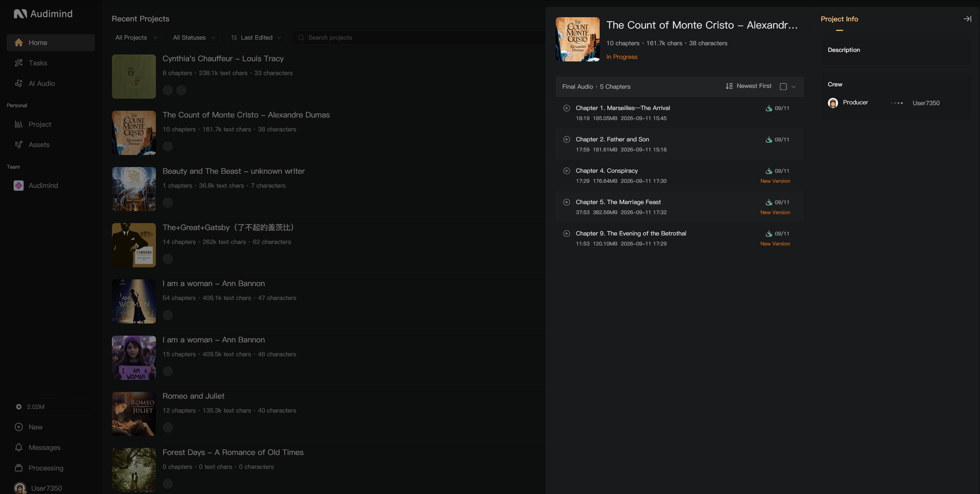Download Chapter 9 Evening of the Betrothal audio
Image resolution: width=980 pixels, height=494 pixels.
[768, 233]
